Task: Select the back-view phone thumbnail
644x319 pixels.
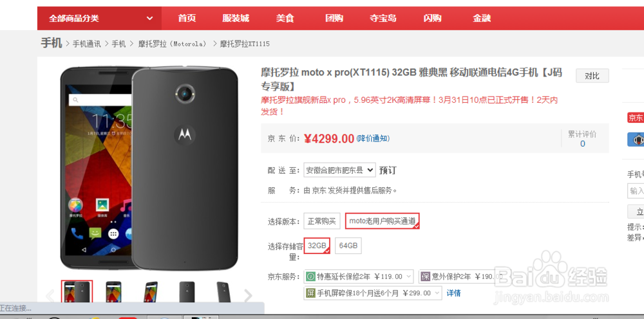Action: click(x=187, y=292)
